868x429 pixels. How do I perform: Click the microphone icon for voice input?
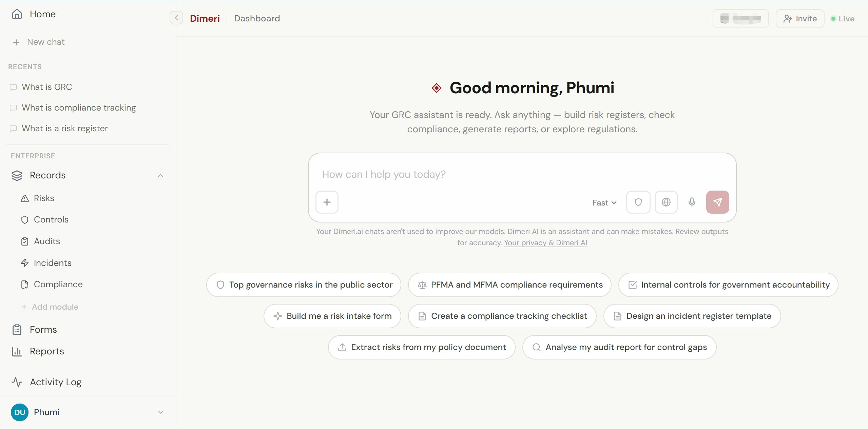coord(691,202)
